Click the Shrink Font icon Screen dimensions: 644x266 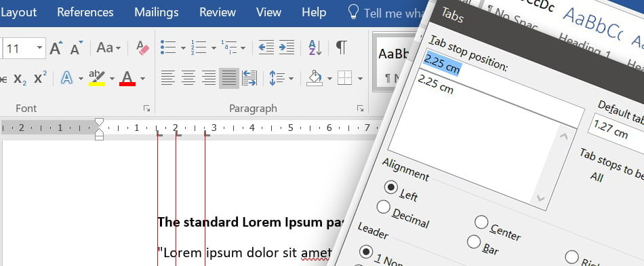pos(77,48)
